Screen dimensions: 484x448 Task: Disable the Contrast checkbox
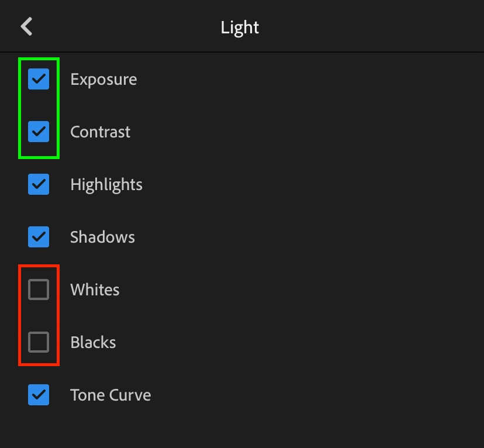pos(39,132)
